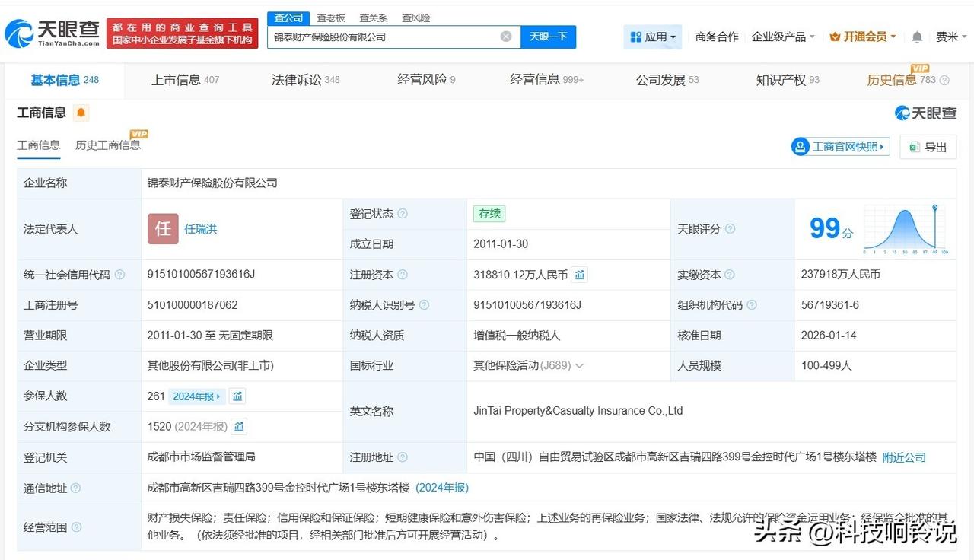974x560 pixels.
Task: Open chart icon beside 参保人数 2024年报
Action: pos(238,396)
